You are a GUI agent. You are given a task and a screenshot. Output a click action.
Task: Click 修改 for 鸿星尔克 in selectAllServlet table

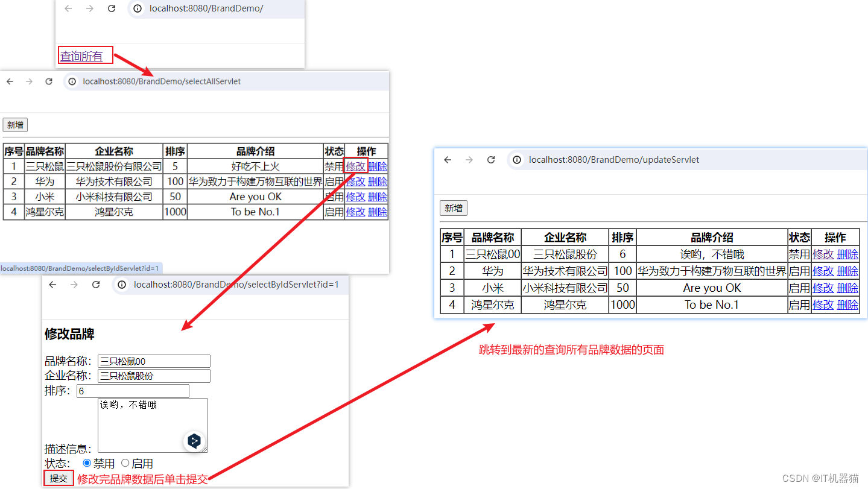point(356,212)
